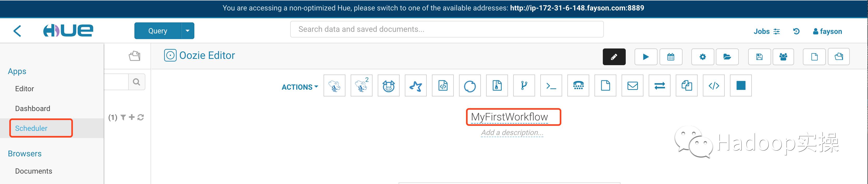868x184 pixels.
Task: Open the fayson user menu
Action: 827,31
